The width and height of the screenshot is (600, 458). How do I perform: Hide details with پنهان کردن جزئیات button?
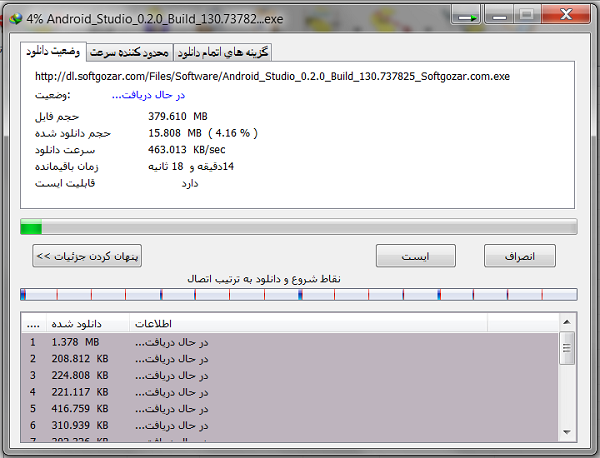[87, 256]
